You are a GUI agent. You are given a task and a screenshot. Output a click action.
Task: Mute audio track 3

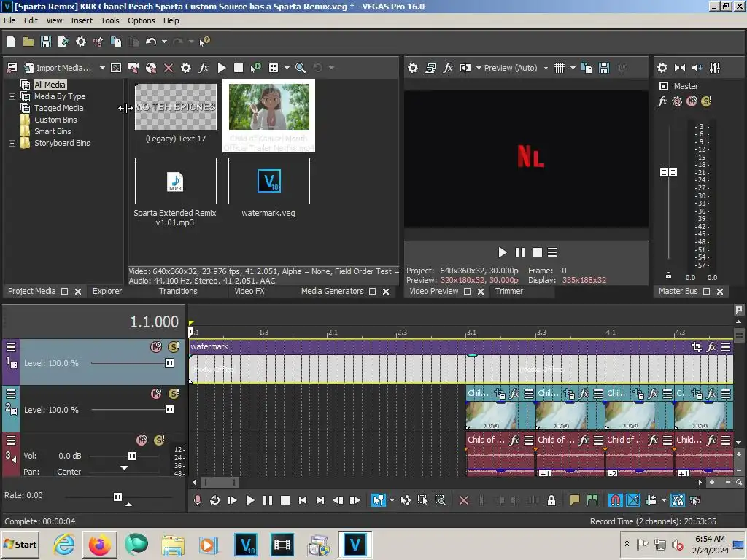[x=142, y=440]
